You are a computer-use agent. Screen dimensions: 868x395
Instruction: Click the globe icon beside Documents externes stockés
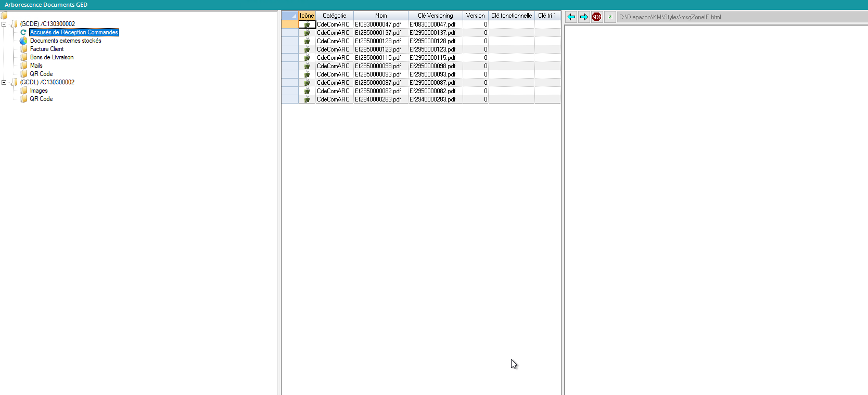23,41
